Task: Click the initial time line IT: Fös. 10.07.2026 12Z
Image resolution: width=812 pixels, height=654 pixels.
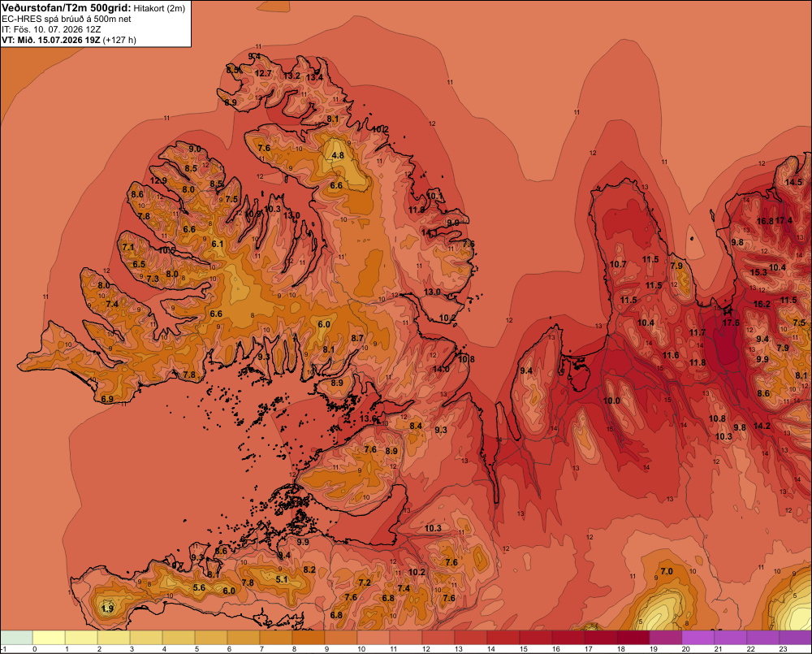Action: click(x=51, y=29)
